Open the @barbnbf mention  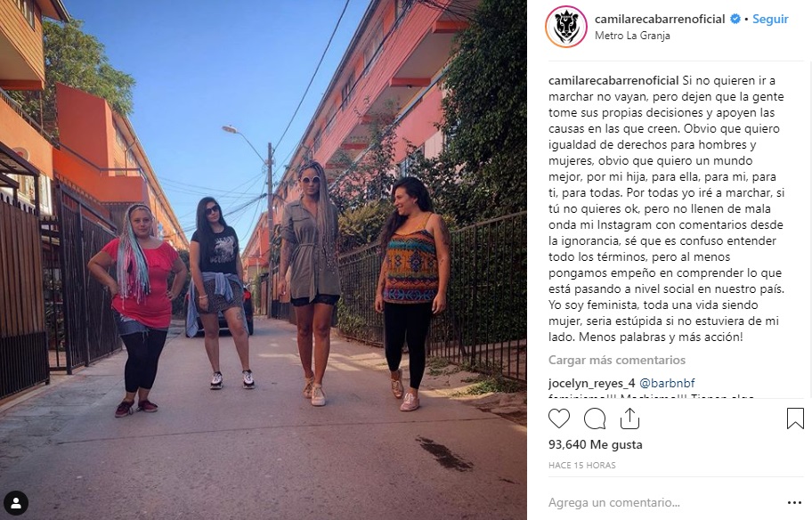point(667,383)
